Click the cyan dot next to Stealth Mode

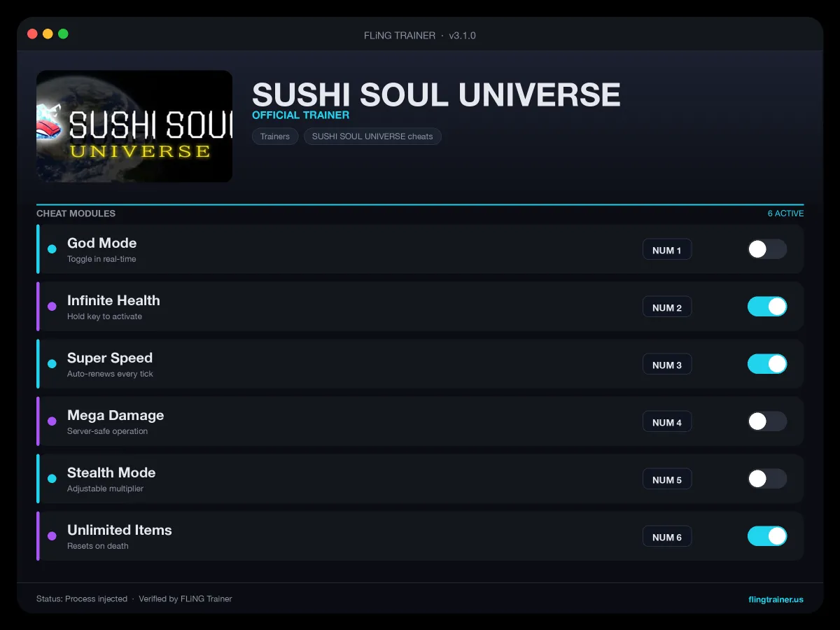coord(52,479)
